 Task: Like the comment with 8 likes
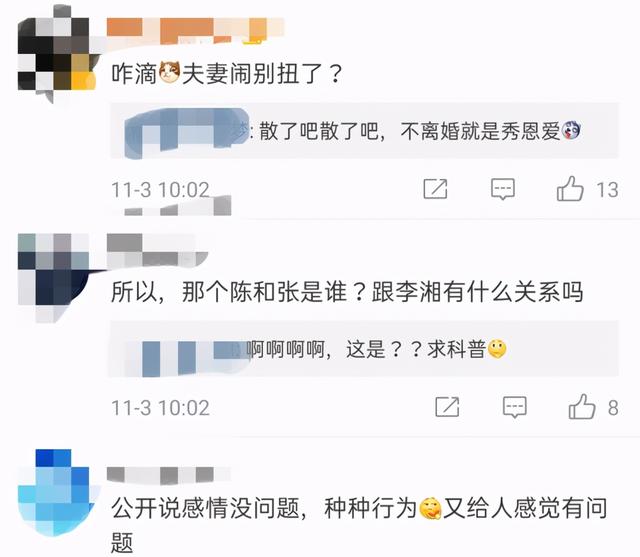coord(582,407)
